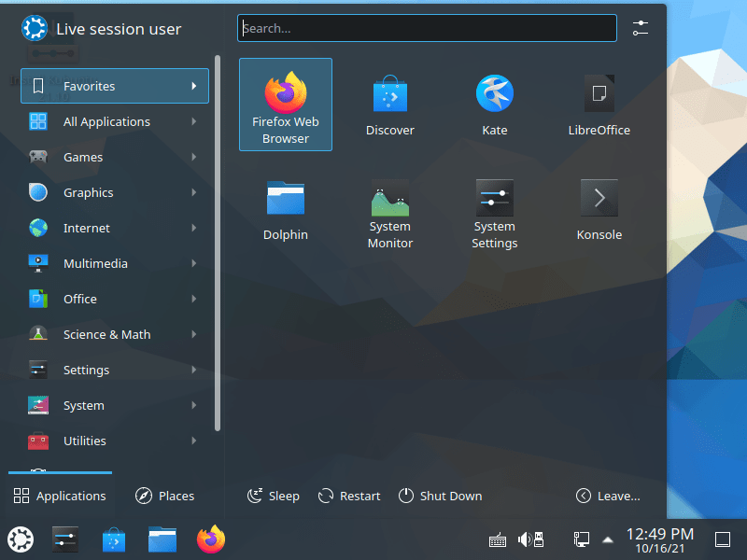Open the 12:49 PM clock on the panel
The height and width of the screenshot is (560, 747).
[x=660, y=540]
